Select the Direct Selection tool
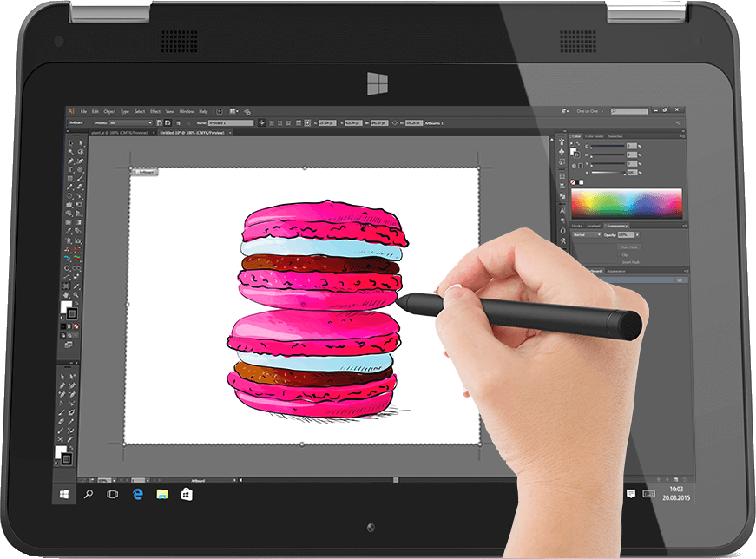The height and width of the screenshot is (559, 756). [81, 142]
